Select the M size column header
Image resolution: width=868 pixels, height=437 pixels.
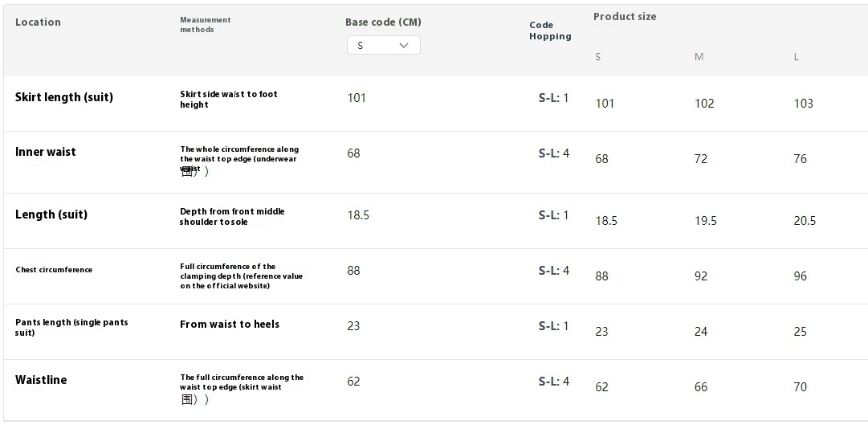point(699,57)
